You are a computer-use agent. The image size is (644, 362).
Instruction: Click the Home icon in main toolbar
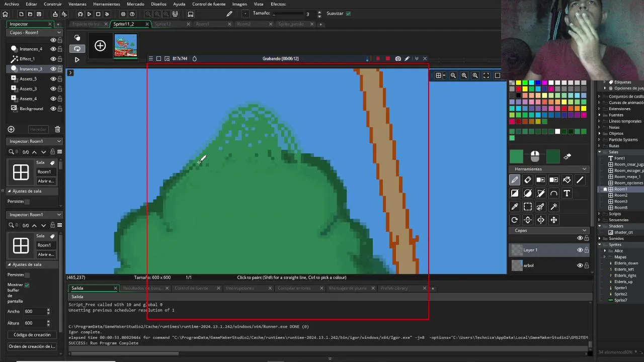(x=5, y=14)
